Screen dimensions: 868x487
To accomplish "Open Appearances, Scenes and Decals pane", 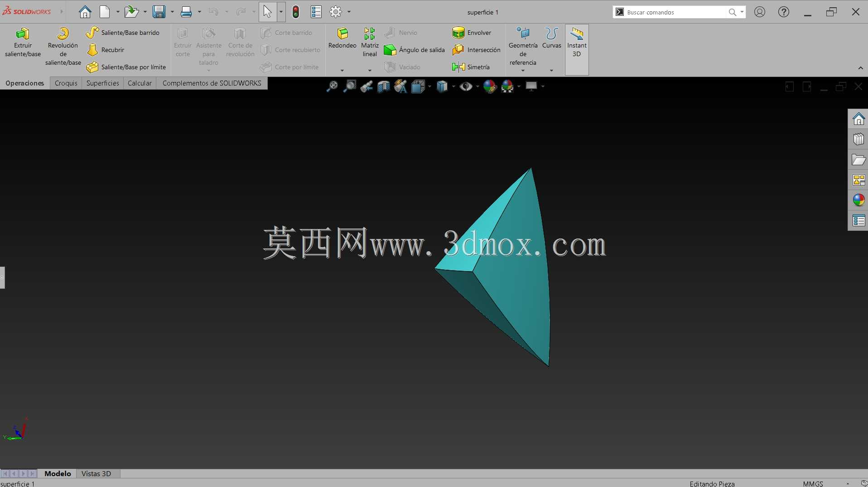I will pyautogui.click(x=858, y=200).
